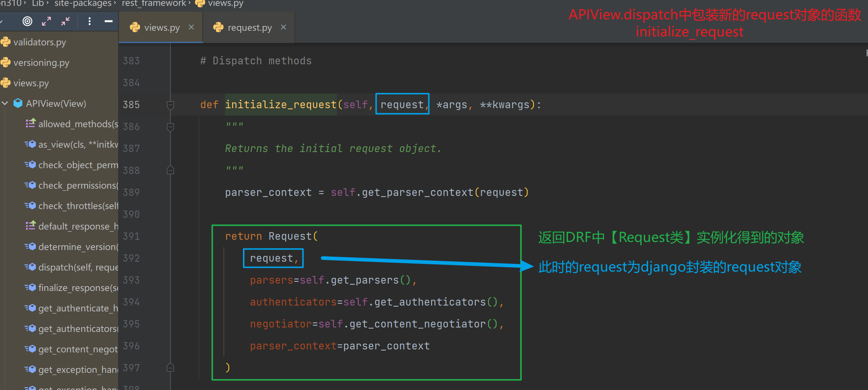Click the locate/select opened file target icon
Image resolution: width=868 pixels, height=390 pixels.
click(27, 22)
